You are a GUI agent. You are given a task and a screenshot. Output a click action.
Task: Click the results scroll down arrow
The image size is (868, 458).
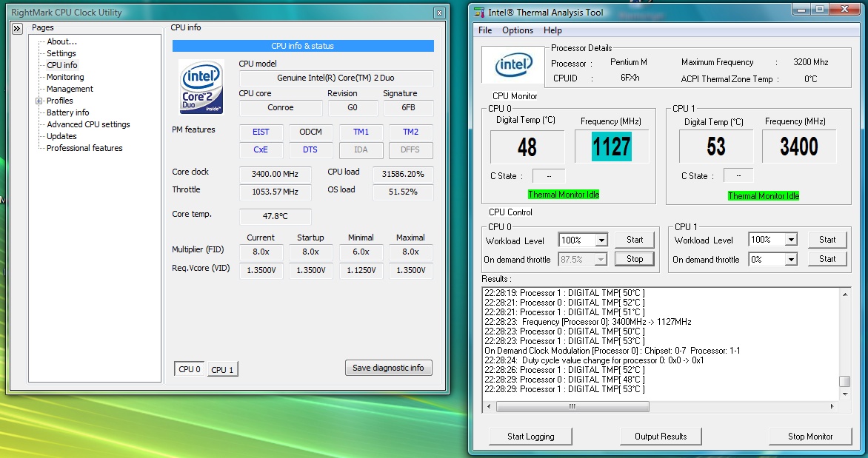(x=845, y=394)
